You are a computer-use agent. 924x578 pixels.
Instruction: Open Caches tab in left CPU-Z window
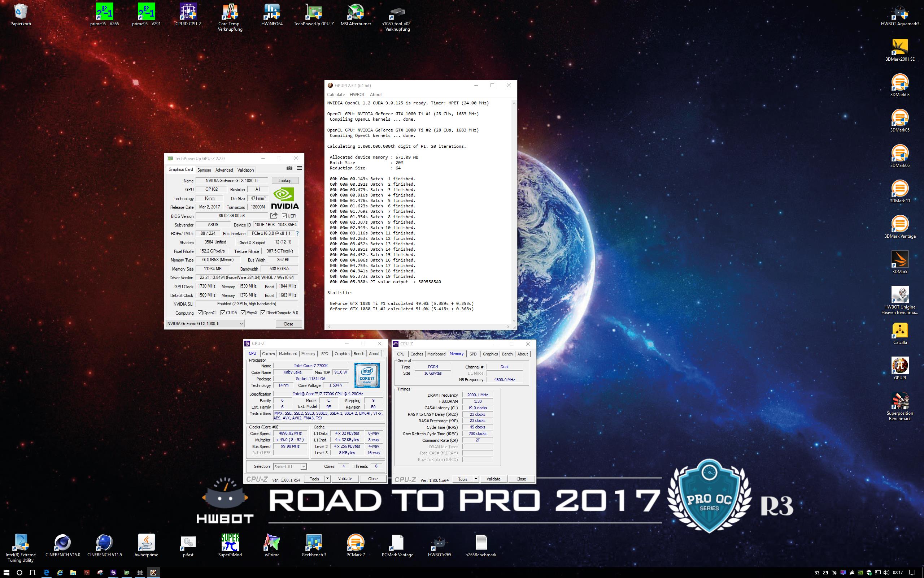click(268, 354)
